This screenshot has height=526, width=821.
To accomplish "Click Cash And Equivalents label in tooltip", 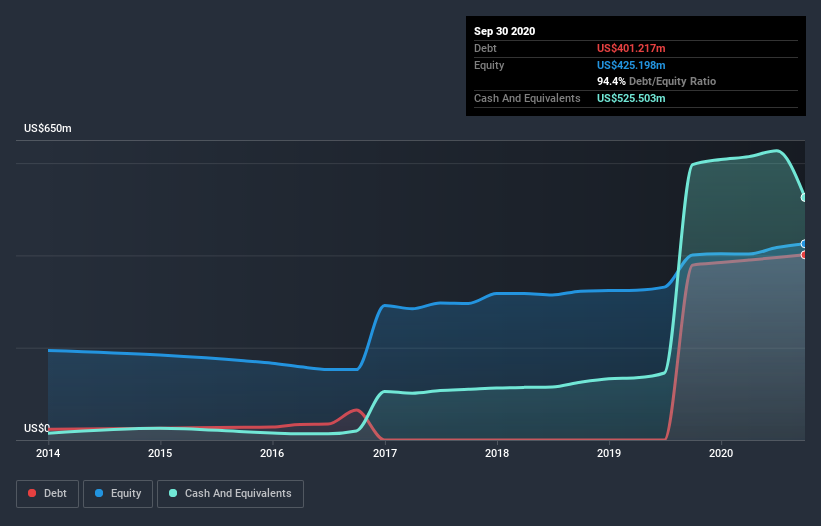I will [527, 98].
